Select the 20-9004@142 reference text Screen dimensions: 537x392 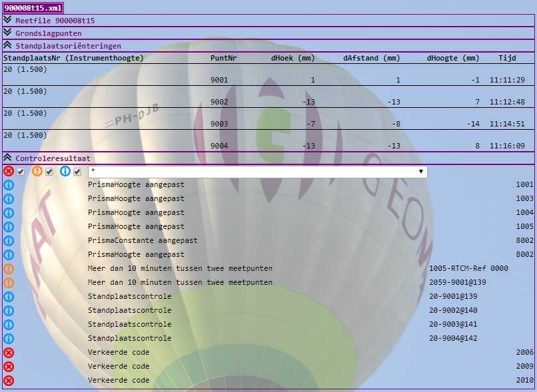(453, 338)
